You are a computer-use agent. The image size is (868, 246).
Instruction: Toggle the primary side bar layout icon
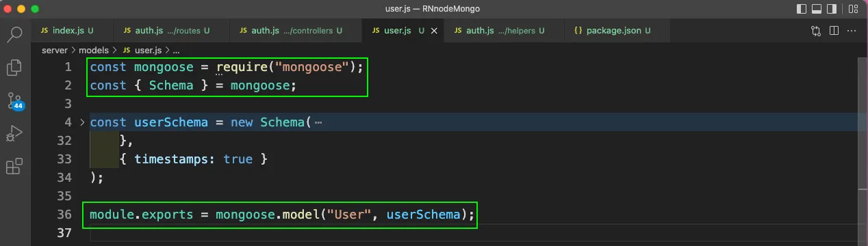click(802, 9)
